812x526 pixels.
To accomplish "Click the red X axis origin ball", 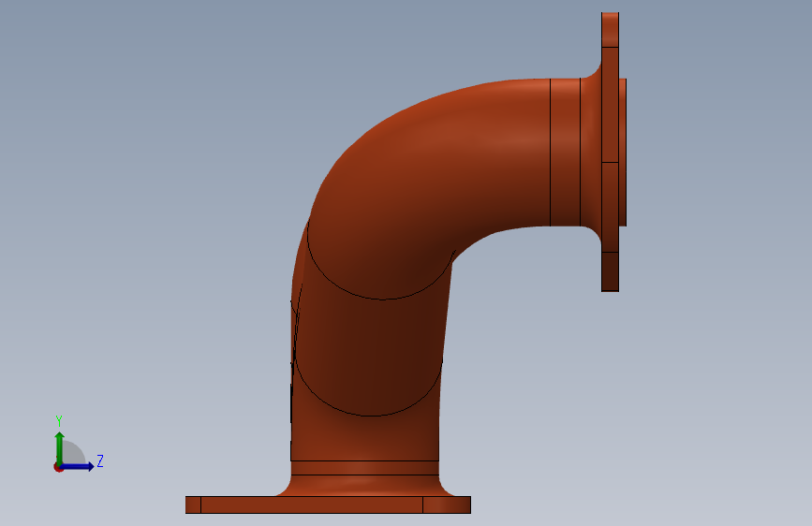I will point(58,467).
